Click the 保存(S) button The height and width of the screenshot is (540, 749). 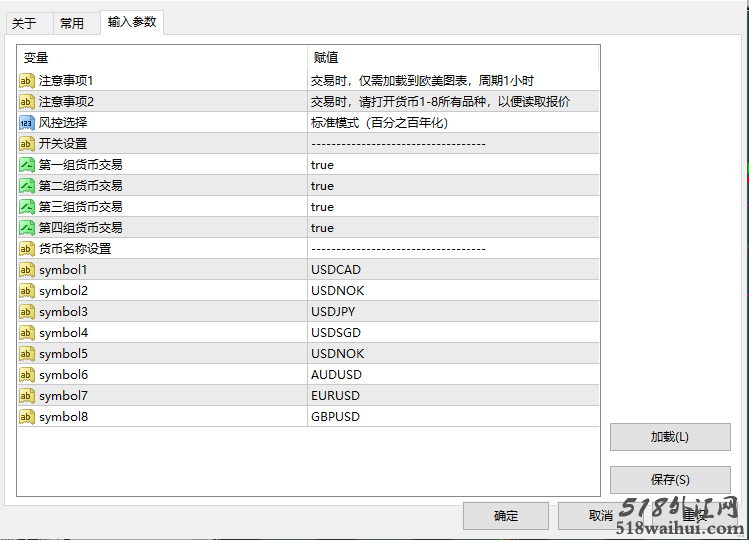pyautogui.click(x=670, y=480)
